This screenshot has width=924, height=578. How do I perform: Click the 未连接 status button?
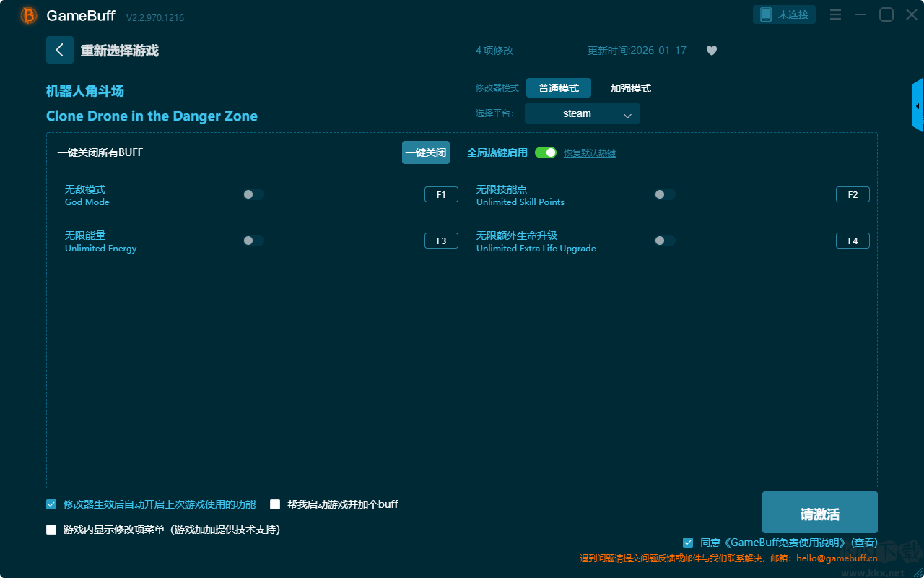(x=785, y=14)
